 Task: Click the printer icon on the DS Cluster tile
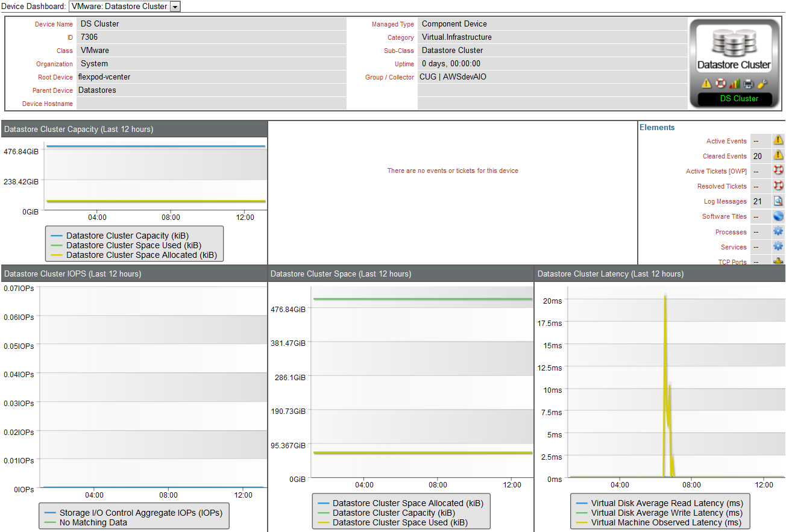(748, 83)
